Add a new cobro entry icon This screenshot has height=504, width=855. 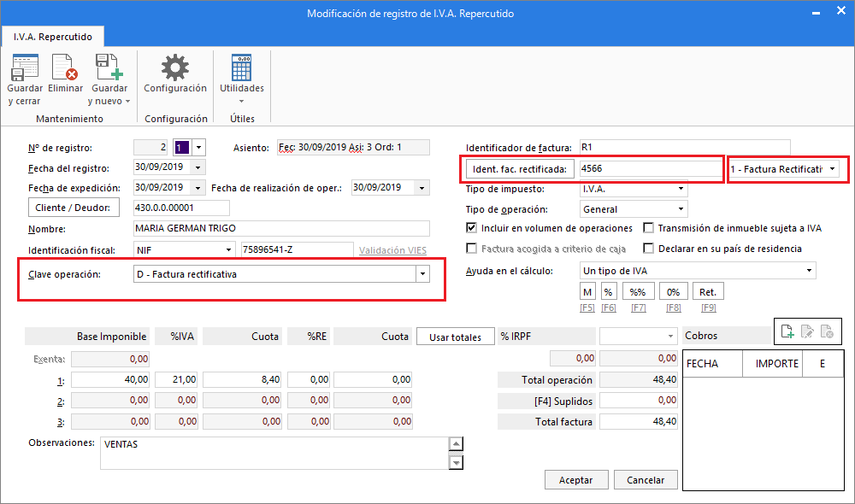[x=787, y=331]
